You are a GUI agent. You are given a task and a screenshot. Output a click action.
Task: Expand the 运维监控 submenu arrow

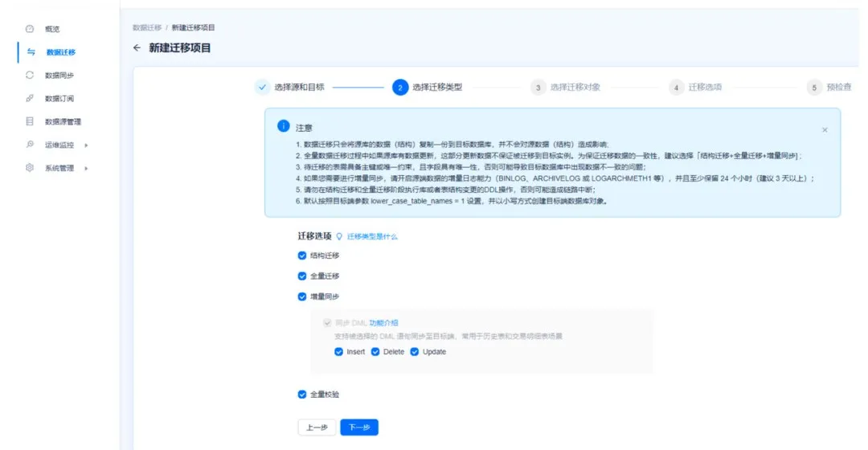point(86,145)
